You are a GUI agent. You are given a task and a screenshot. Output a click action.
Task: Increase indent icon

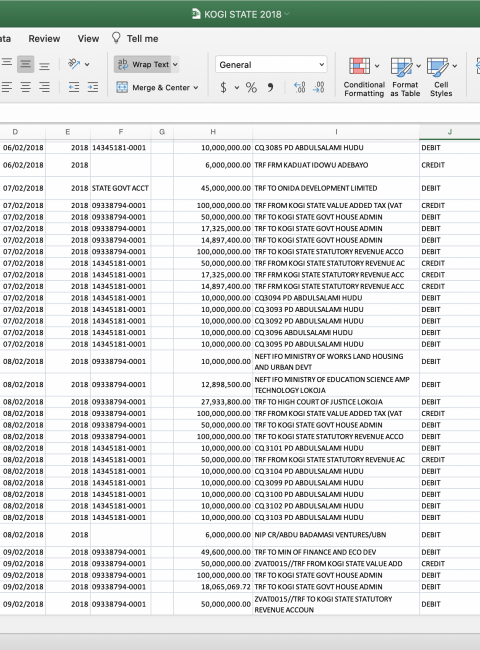pyautogui.click(x=93, y=87)
